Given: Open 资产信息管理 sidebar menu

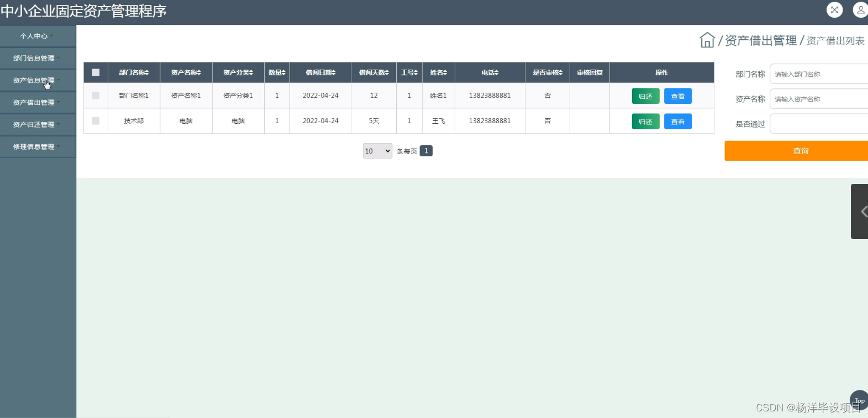Looking at the screenshot, I should (x=38, y=80).
